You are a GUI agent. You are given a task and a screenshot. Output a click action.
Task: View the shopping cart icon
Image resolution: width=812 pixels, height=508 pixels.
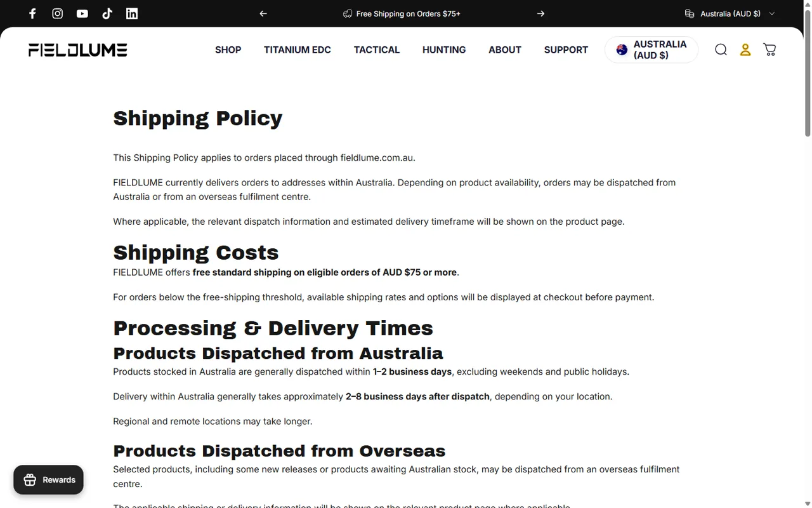[769, 50]
